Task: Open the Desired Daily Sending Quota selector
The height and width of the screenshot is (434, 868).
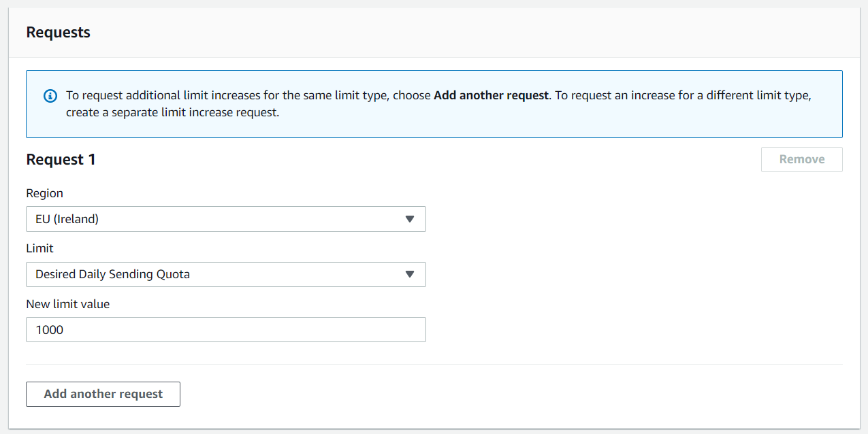Action: tap(218, 274)
